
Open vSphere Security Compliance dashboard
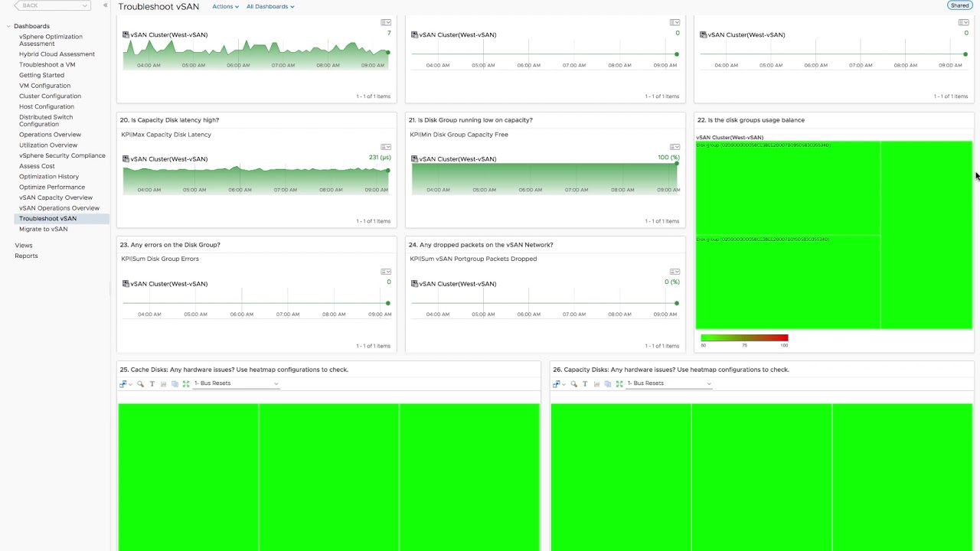click(62, 155)
